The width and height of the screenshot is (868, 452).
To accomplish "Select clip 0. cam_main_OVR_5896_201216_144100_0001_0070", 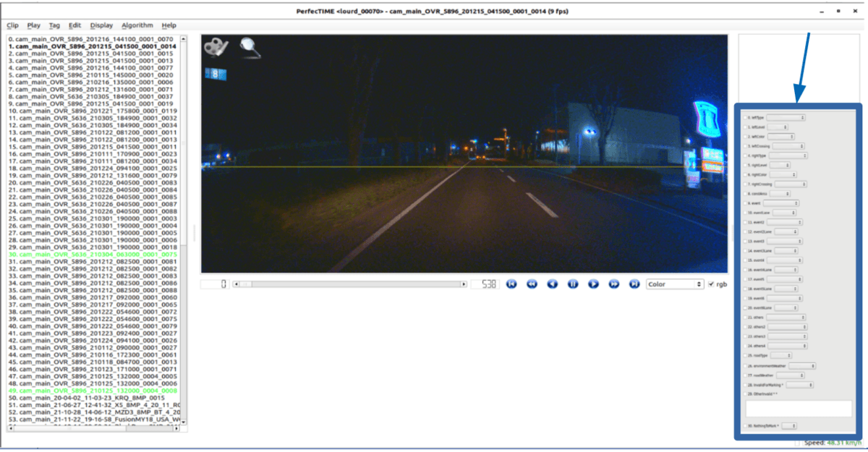I will (90, 39).
